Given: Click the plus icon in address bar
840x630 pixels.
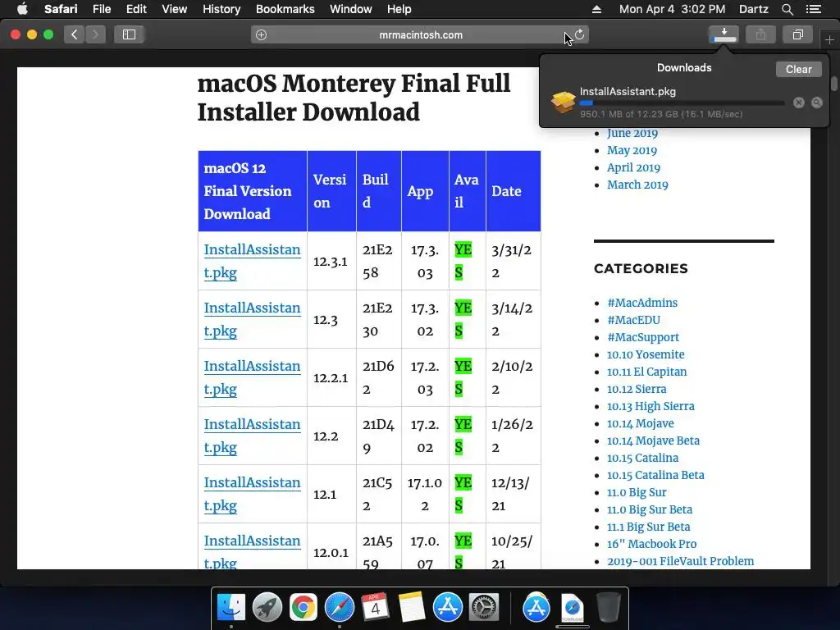Looking at the screenshot, I should pos(261,34).
